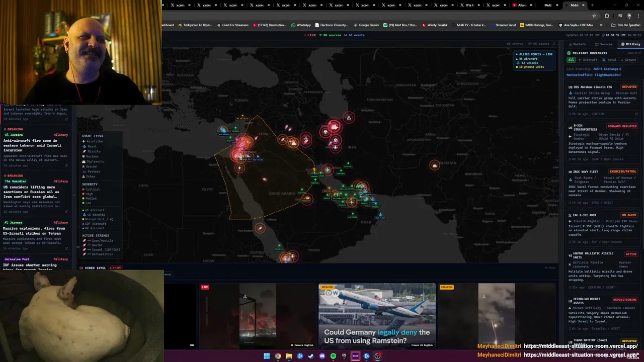Open the Al Jazeera English live video
The width and height of the screenshot is (644, 362).
[x=258, y=316]
